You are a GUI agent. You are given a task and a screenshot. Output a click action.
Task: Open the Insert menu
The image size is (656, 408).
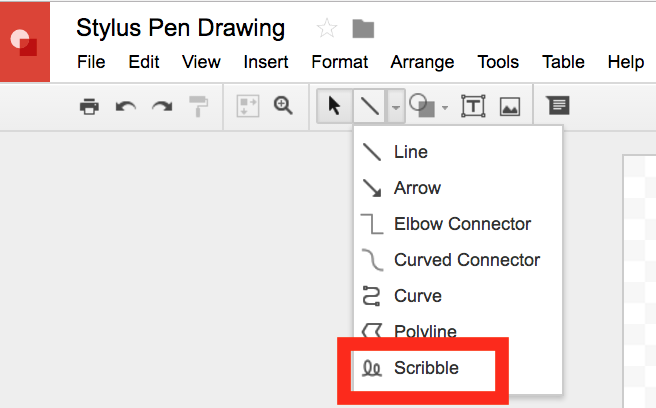point(266,62)
